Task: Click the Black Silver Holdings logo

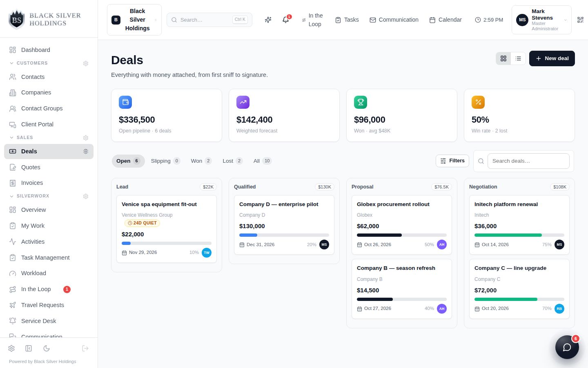Action: click(45, 19)
